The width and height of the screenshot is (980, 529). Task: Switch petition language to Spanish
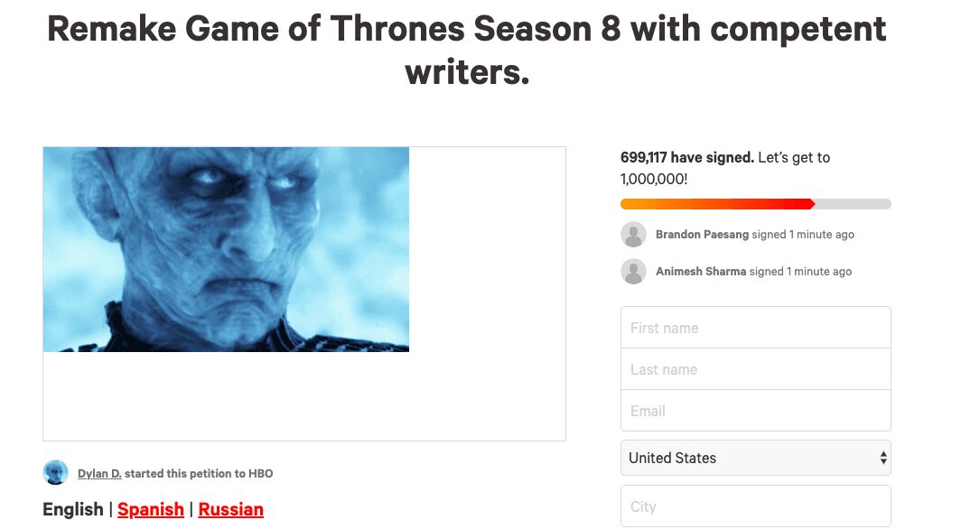151,509
